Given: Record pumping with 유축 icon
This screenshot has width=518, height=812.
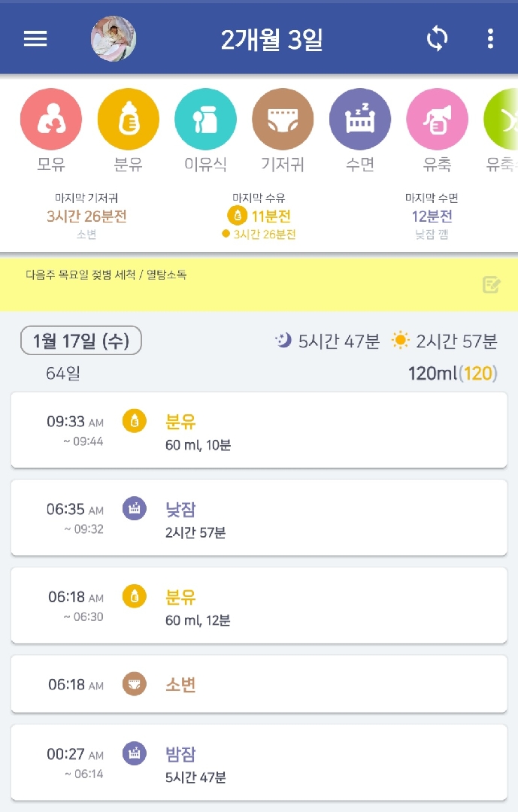Looking at the screenshot, I should click(x=437, y=120).
